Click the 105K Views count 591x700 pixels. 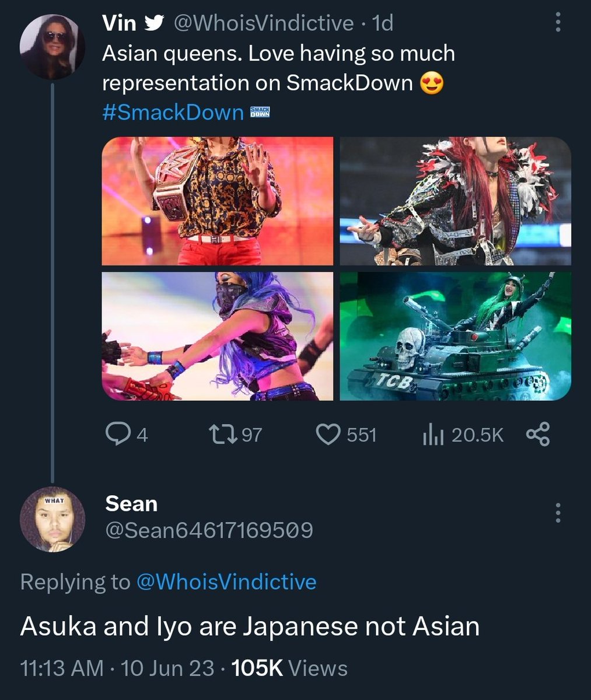tap(289, 668)
